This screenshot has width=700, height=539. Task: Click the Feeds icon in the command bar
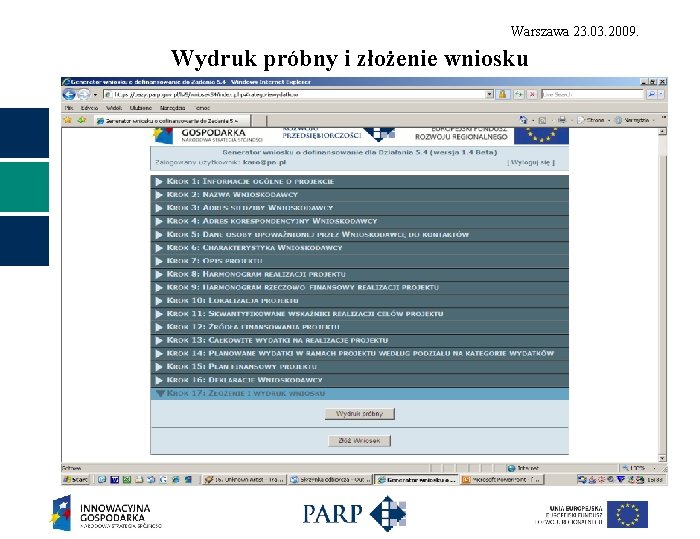(x=542, y=120)
